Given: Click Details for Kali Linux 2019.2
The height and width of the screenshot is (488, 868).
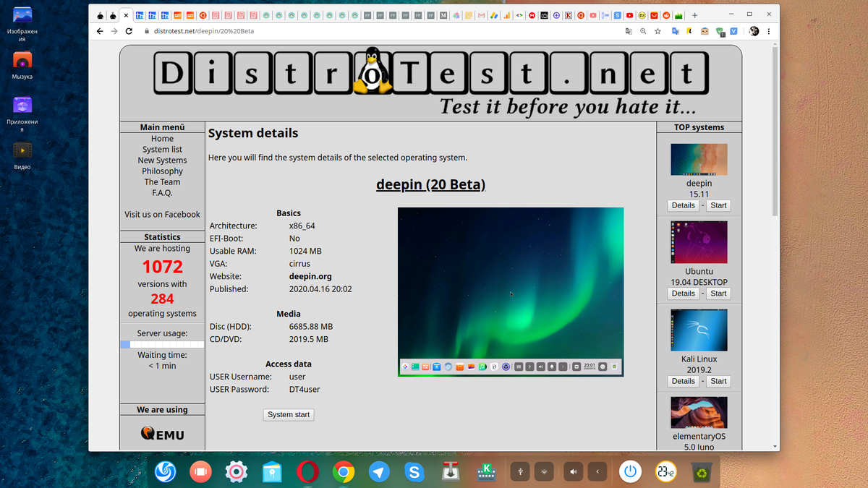Looking at the screenshot, I should 683,381.
